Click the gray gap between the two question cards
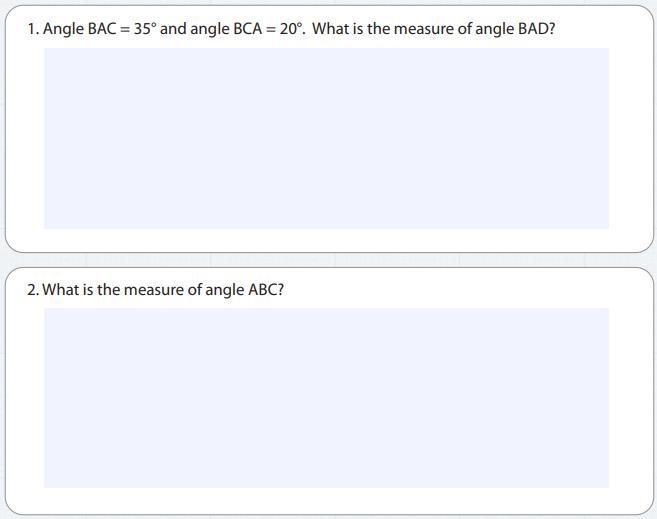 coord(328,260)
